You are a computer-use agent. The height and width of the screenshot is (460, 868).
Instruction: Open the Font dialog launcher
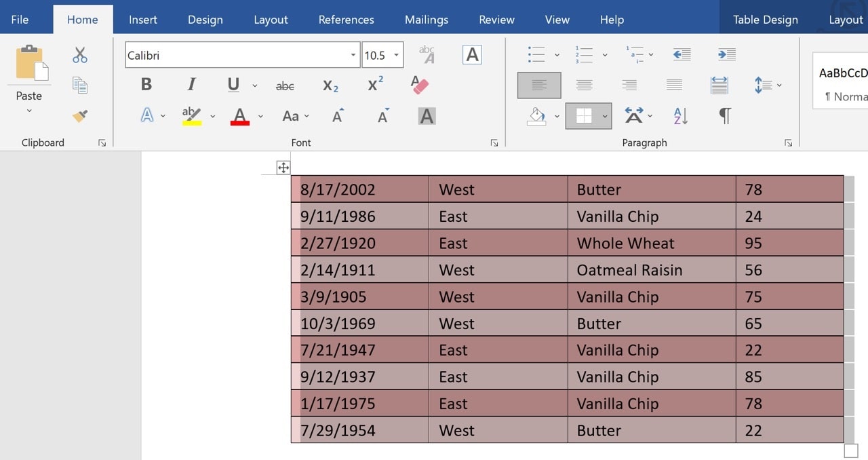(494, 142)
